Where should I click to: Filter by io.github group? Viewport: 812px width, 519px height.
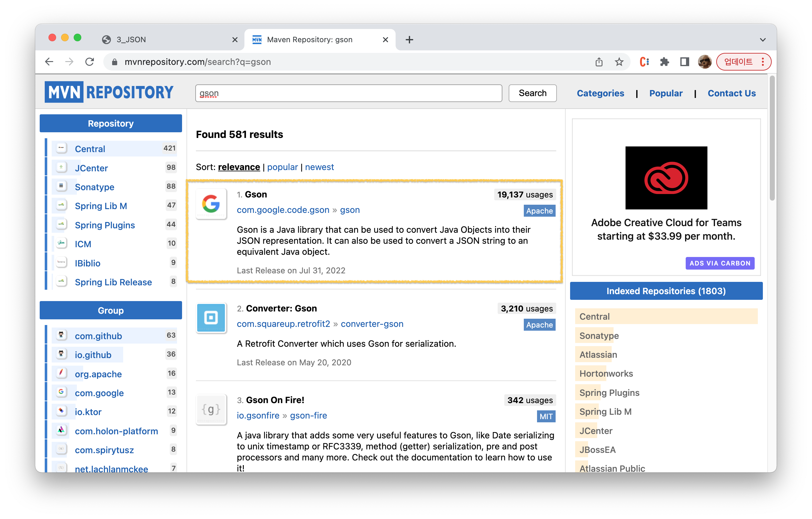pyautogui.click(x=93, y=355)
